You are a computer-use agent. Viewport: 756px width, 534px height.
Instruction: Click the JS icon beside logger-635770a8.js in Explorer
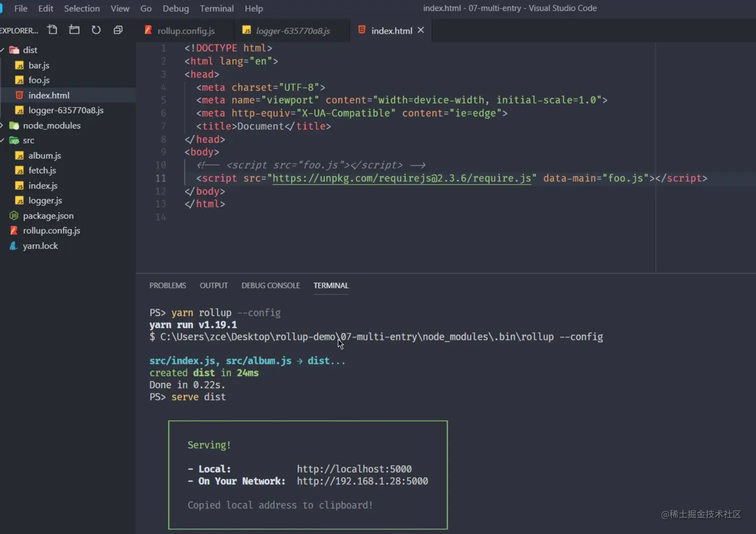(x=19, y=110)
